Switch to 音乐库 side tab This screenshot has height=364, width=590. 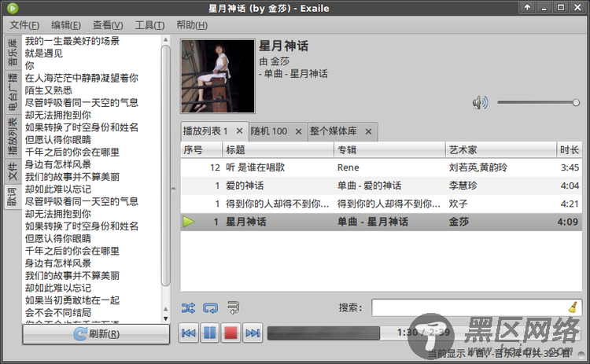point(13,52)
